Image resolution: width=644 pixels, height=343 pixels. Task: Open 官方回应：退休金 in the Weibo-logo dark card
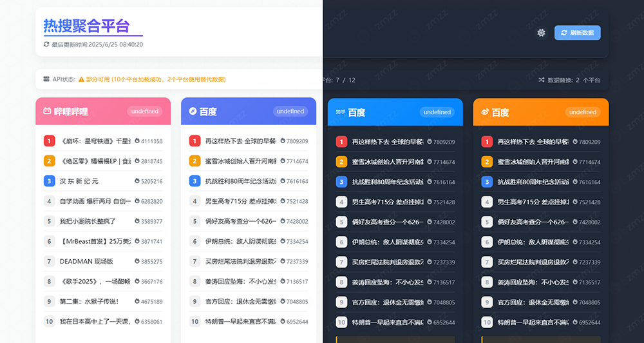[x=533, y=302]
